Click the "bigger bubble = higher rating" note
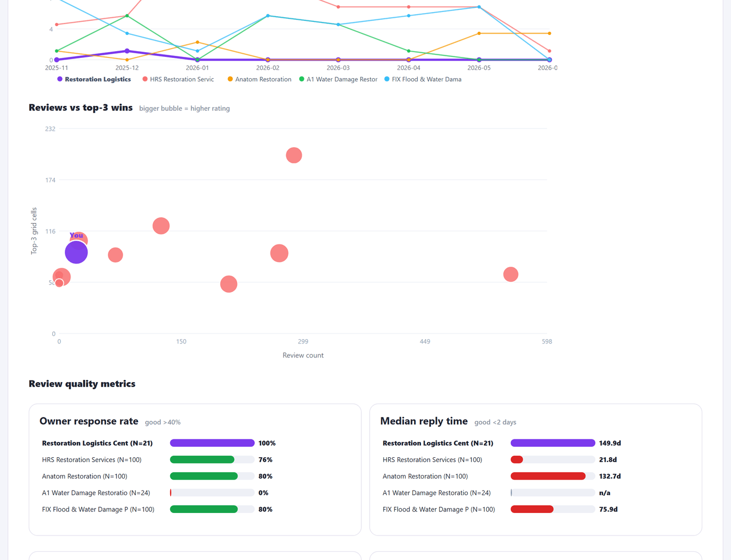 click(x=184, y=109)
